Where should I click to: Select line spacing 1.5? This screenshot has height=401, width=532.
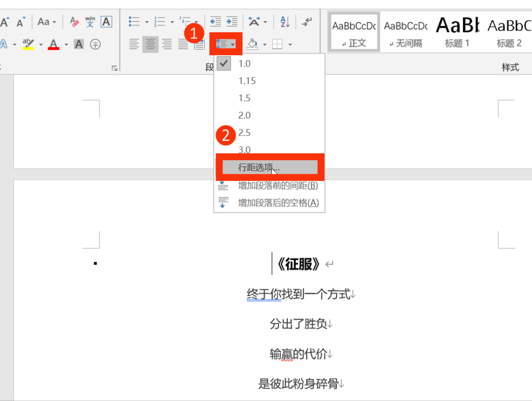[269, 98]
